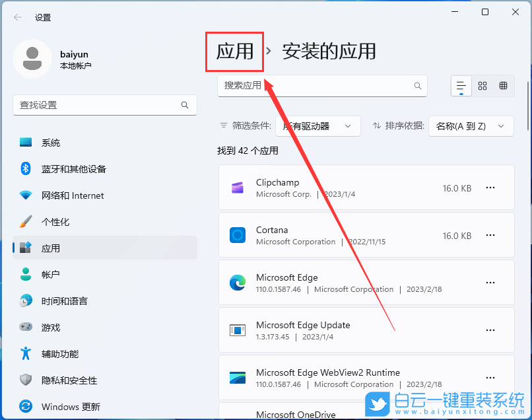The height and width of the screenshot is (420, 532).
Task: Open 辅助功能 settings
Action: click(57, 353)
